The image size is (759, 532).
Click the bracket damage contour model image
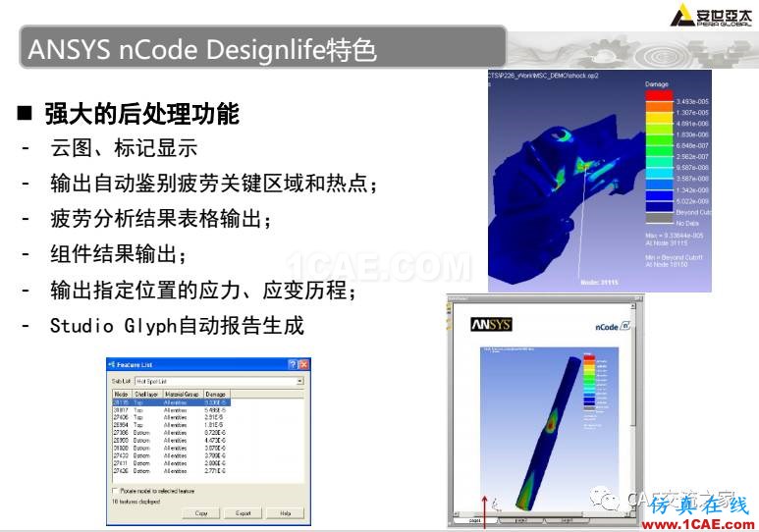(599, 181)
